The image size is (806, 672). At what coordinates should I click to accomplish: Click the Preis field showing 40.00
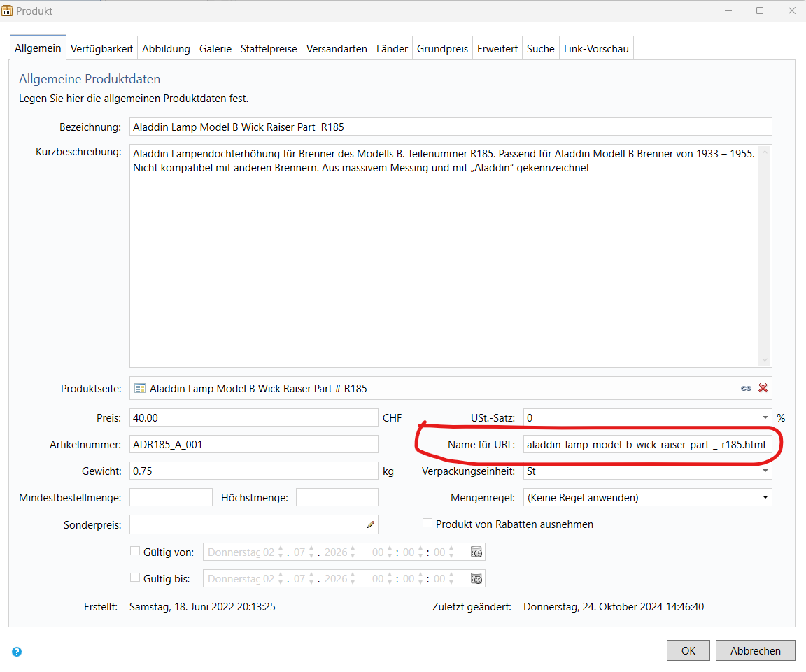pyautogui.click(x=254, y=417)
